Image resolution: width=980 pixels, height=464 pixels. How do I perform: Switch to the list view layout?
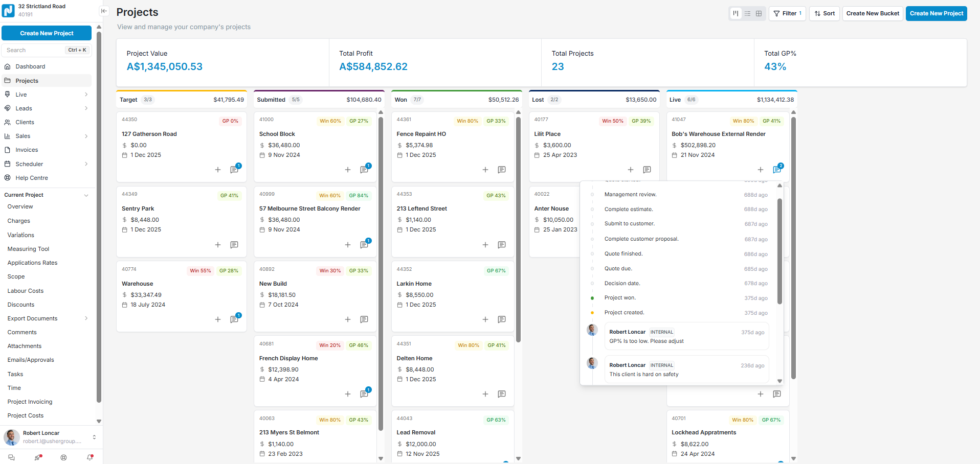[x=747, y=13]
